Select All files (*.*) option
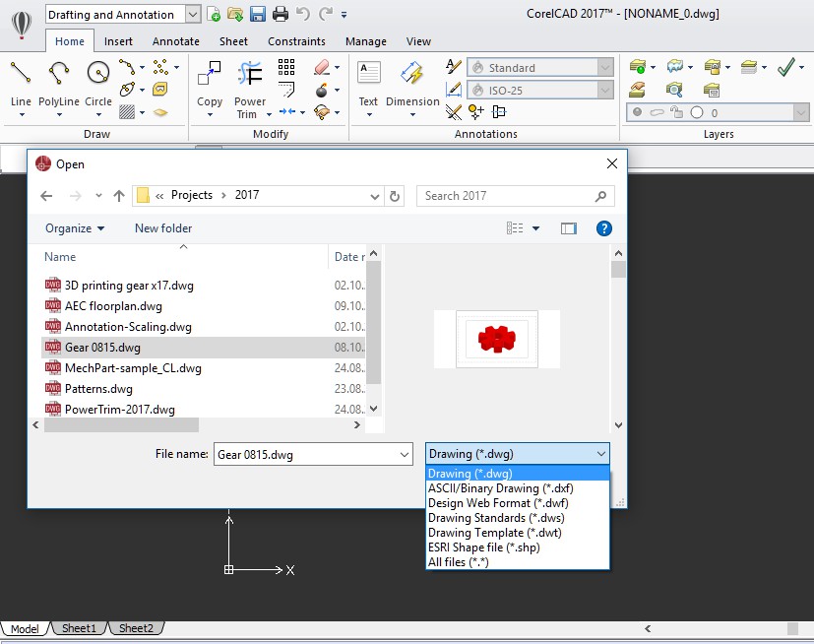Viewport: 814px width, 644px height. click(517, 562)
